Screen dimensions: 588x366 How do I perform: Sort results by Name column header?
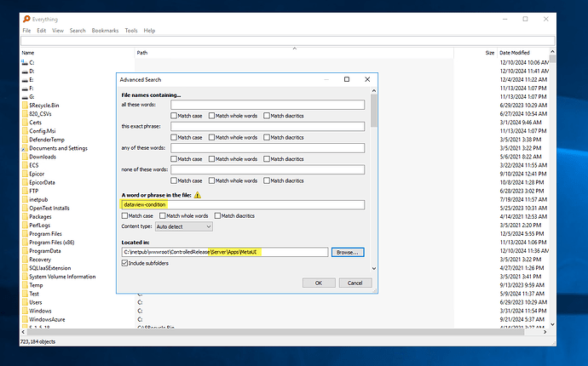77,53
